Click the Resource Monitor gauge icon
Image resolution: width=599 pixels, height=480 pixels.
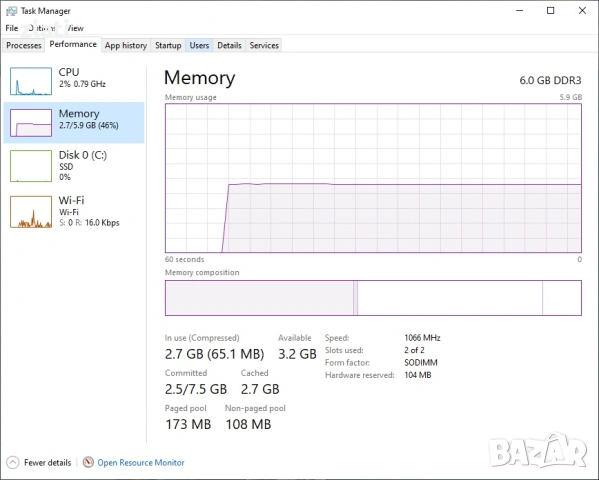coord(88,462)
